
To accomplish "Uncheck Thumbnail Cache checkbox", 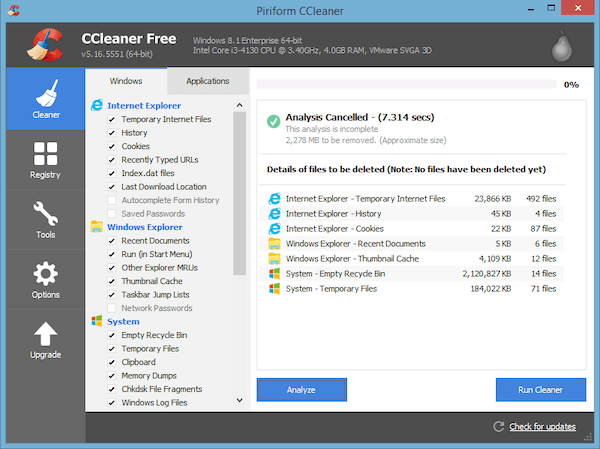I will [x=112, y=281].
